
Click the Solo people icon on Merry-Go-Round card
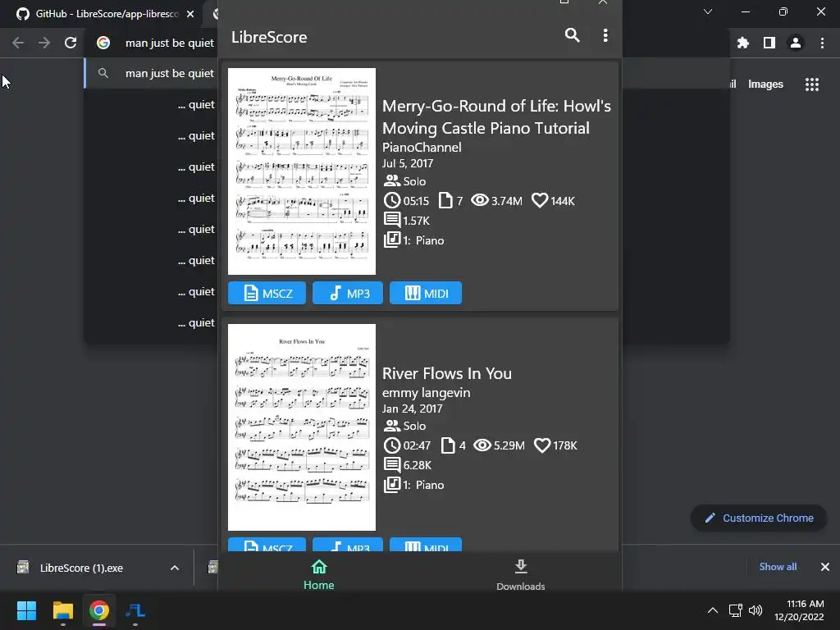pyautogui.click(x=392, y=181)
